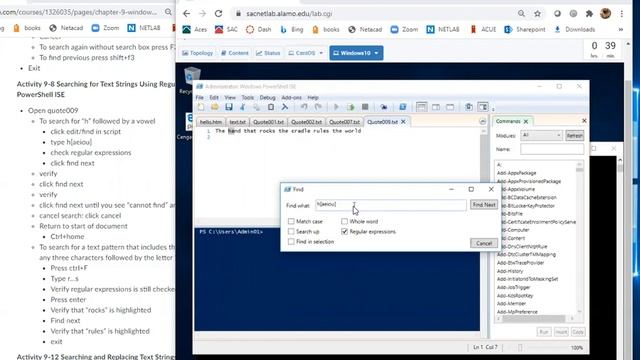Switch to the hello.htm tab
640x360 pixels.
tap(211, 122)
